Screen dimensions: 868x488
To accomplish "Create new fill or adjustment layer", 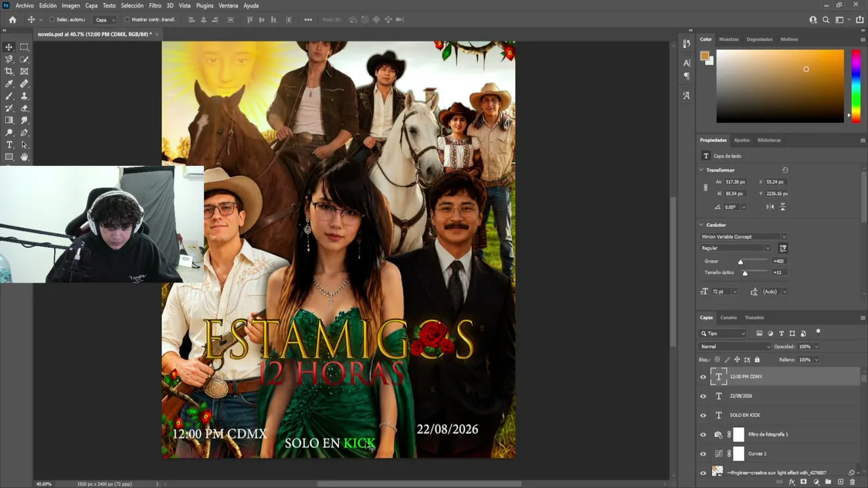I will (x=816, y=482).
